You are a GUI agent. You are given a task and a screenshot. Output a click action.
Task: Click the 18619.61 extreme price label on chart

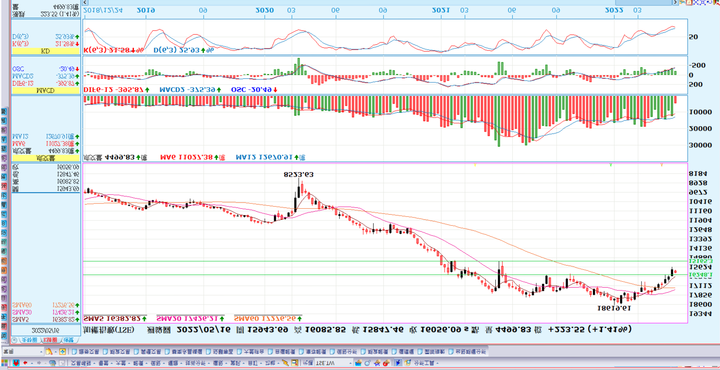[x=615, y=308]
